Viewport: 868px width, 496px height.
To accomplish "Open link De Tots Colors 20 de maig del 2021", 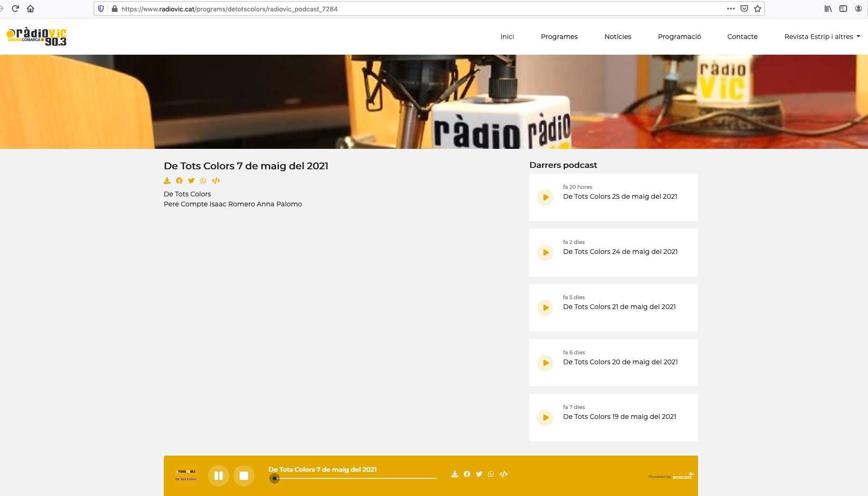I will pyautogui.click(x=620, y=362).
